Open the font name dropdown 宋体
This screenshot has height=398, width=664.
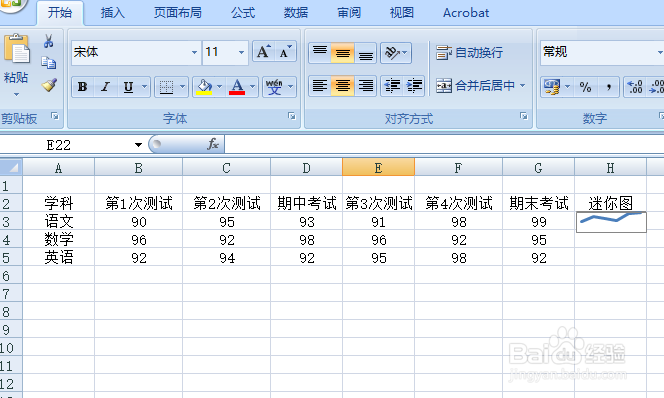point(194,53)
